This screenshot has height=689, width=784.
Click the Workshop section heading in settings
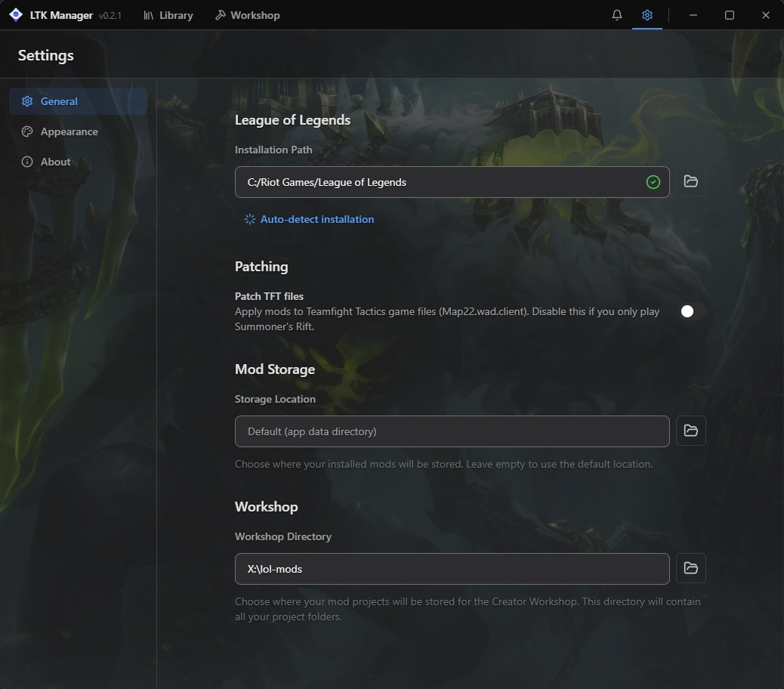click(267, 507)
